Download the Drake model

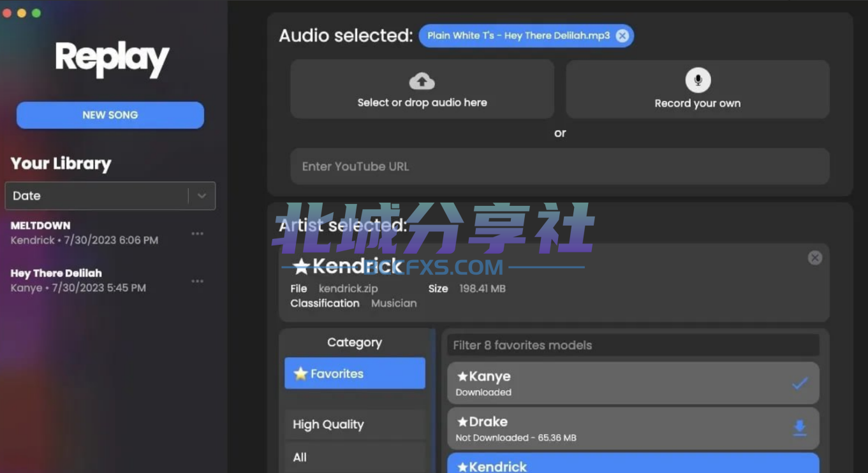pos(800,428)
